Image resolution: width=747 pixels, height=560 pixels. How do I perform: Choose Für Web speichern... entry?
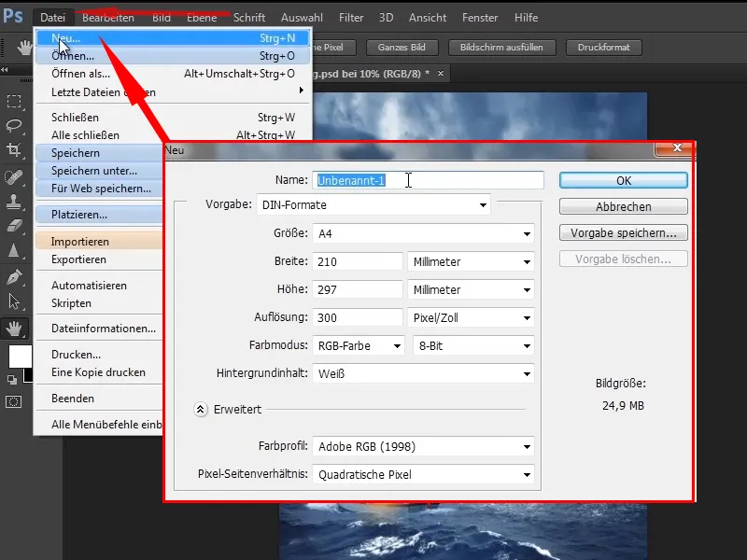[x=100, y=189]
